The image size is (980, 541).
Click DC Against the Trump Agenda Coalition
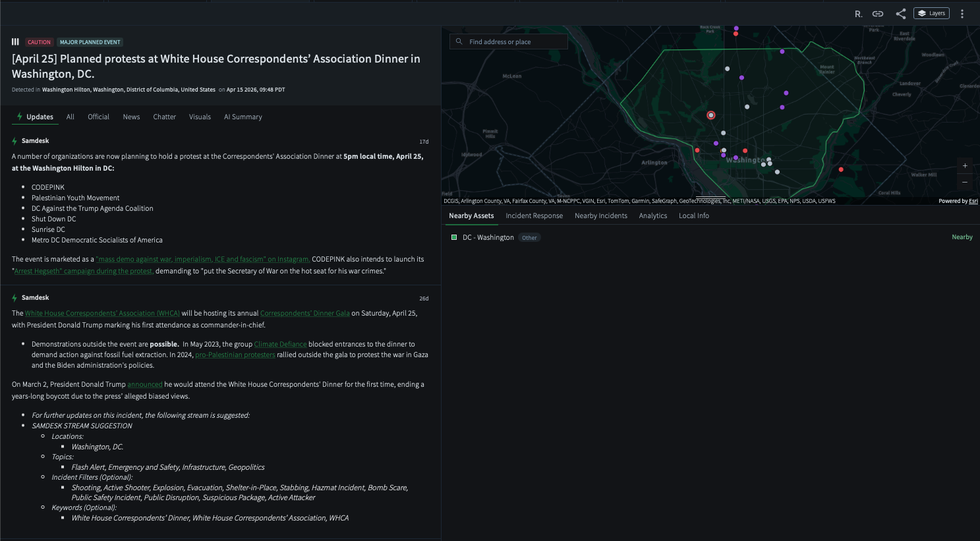[x=92, y=208]
